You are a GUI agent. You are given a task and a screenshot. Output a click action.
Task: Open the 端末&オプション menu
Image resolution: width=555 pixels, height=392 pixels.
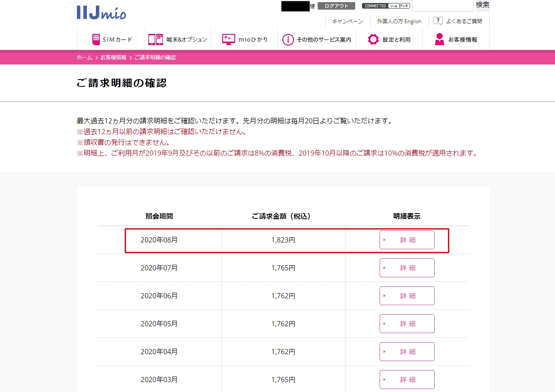point(178,40)
